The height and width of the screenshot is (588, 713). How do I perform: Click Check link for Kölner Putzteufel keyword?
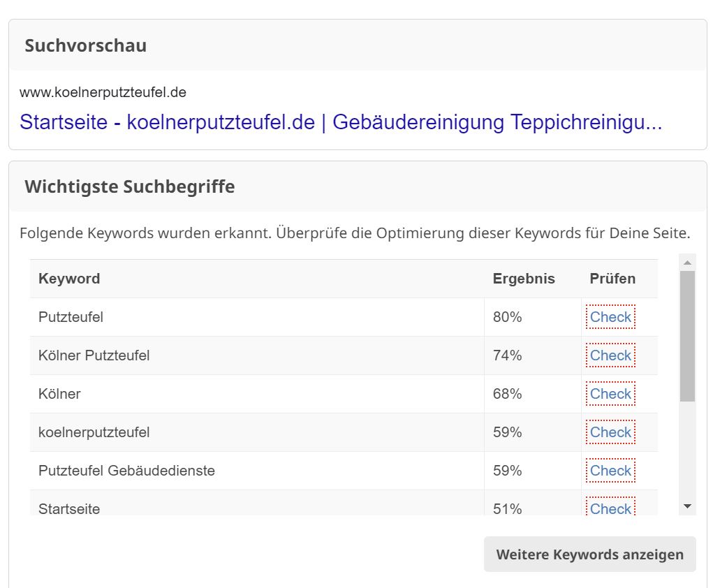click(610, 355)
